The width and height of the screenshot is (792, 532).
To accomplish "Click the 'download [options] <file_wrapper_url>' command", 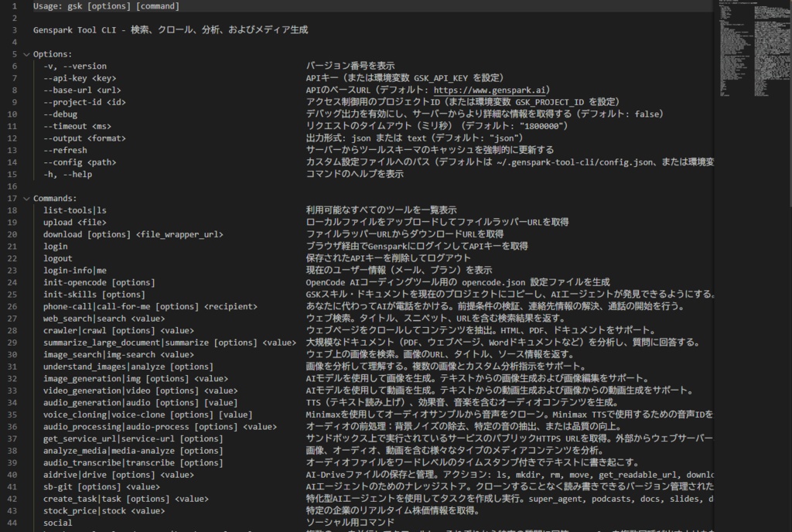I will click(133, 234).
